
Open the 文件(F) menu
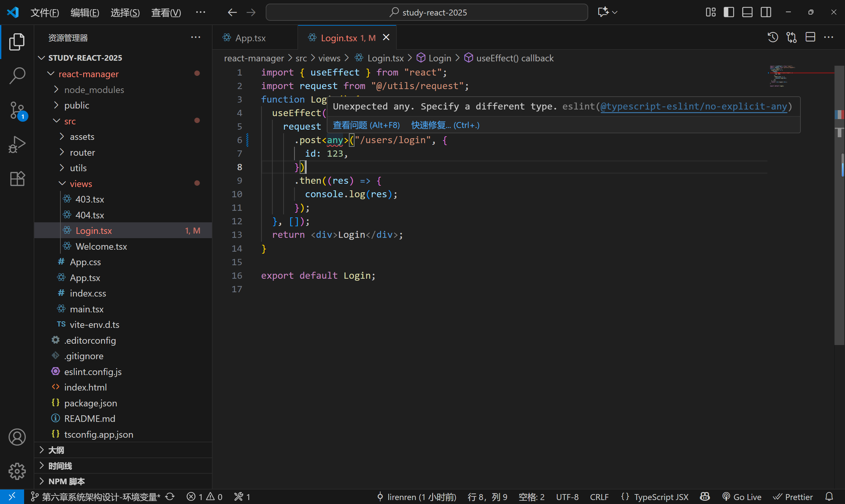point(45,13)
